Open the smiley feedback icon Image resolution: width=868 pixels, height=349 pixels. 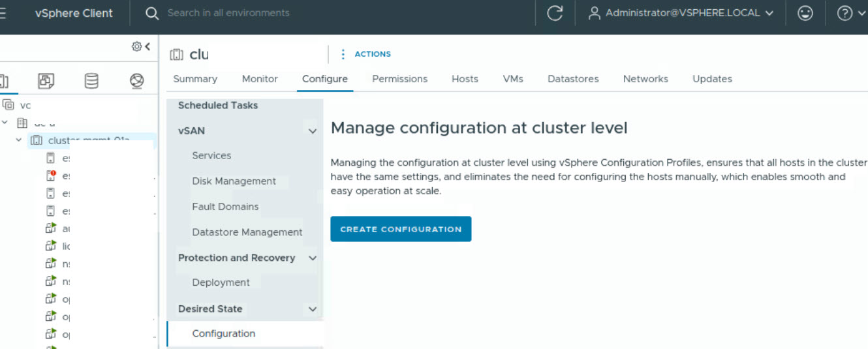805,13
